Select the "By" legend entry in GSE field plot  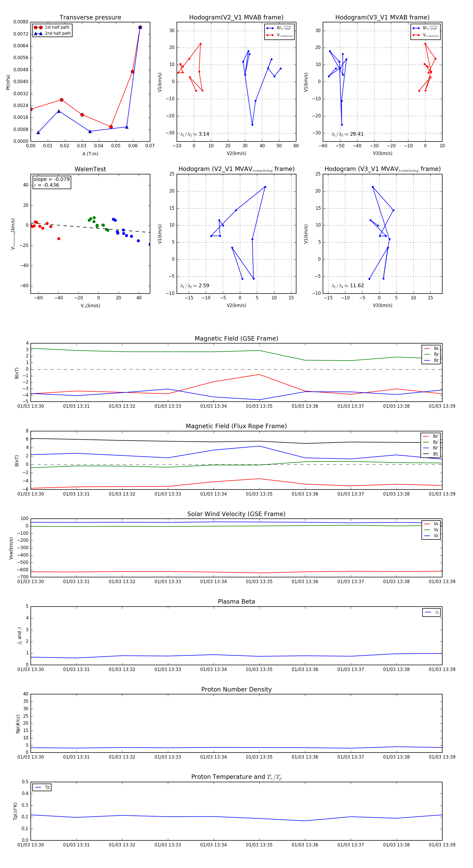tap(431, 354)
